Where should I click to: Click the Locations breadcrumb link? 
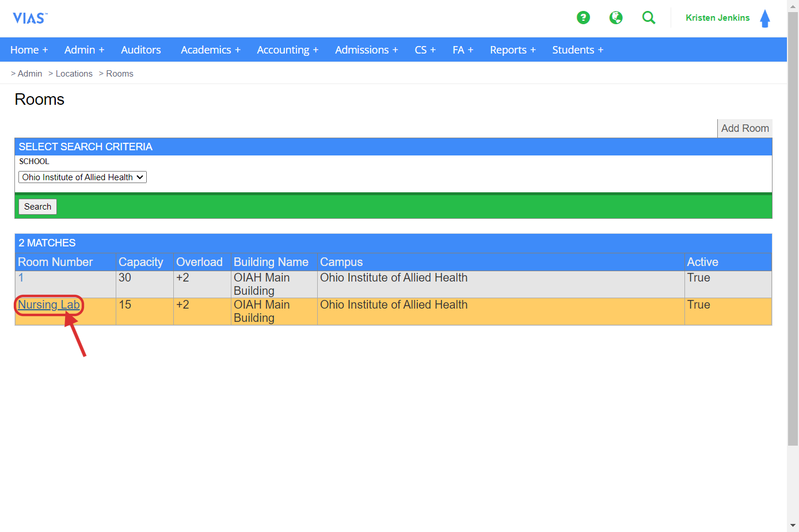[x=74, y=74]
